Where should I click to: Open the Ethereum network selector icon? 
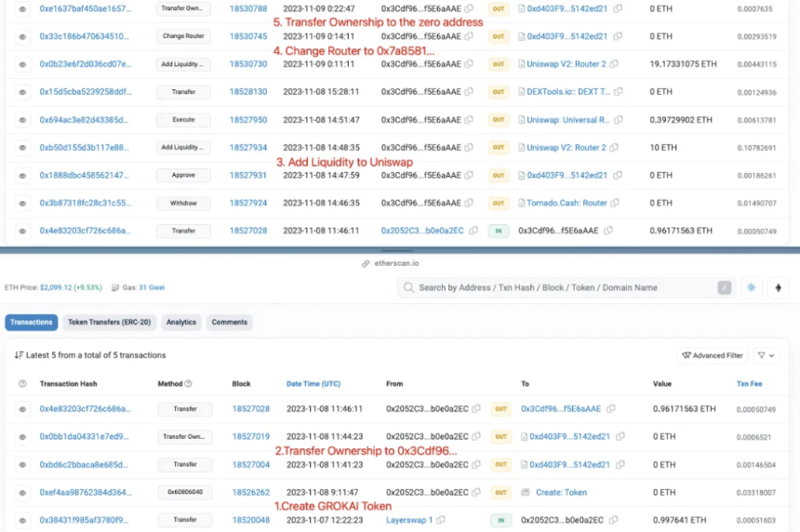click(778, 287)
